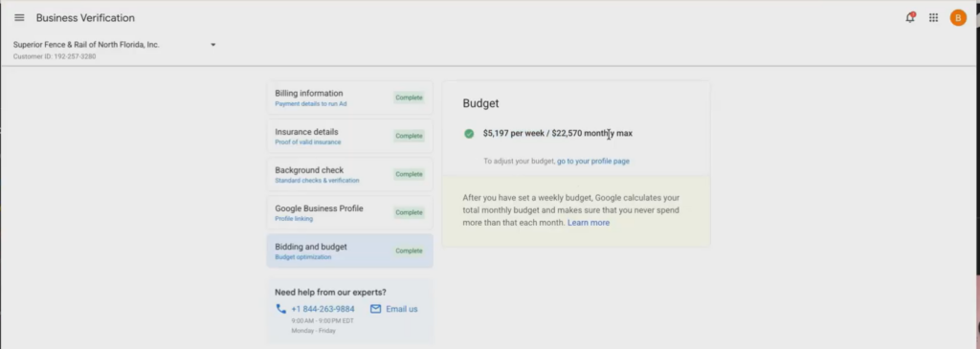
Task: Click the green budget checkmark icon
Action: click(x=469, y=134)
